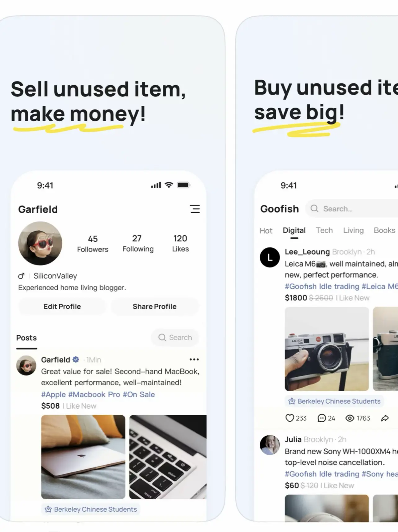Open Berkeley Chinese Students tag under MacBook post

click(x=91, y=509)
